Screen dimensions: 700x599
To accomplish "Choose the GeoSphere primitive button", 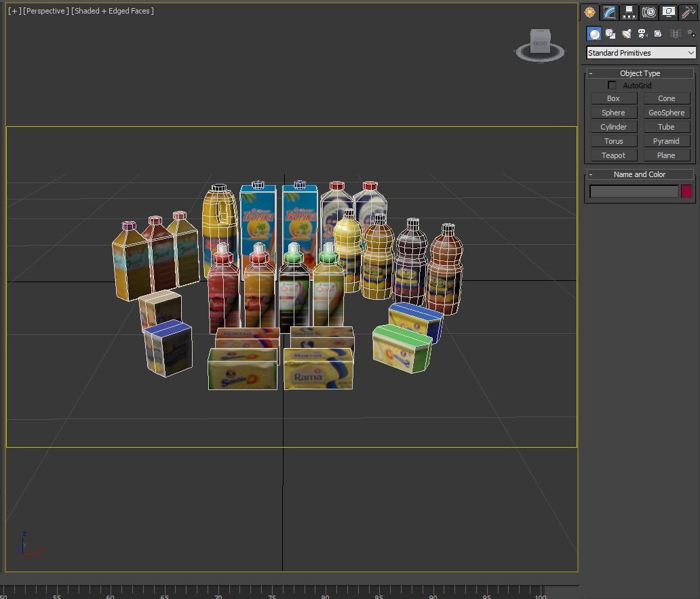I will click(x=667, y=113).
